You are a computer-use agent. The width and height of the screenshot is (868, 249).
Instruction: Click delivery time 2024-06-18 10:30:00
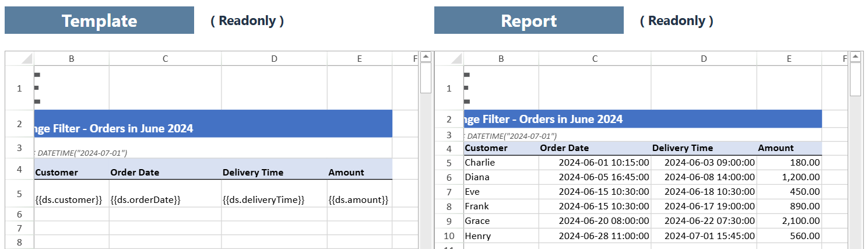704,192
